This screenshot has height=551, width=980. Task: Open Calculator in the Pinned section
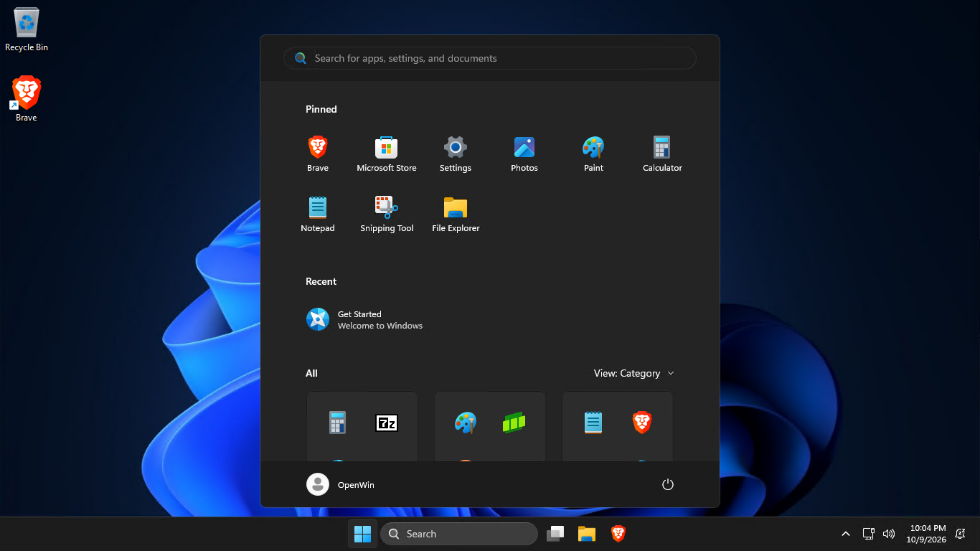coord(662,154)
